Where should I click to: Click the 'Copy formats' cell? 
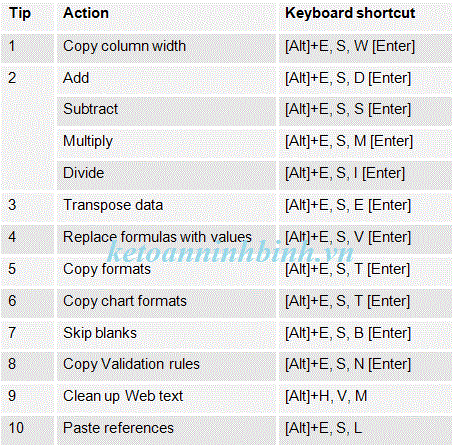coord(166,271)
